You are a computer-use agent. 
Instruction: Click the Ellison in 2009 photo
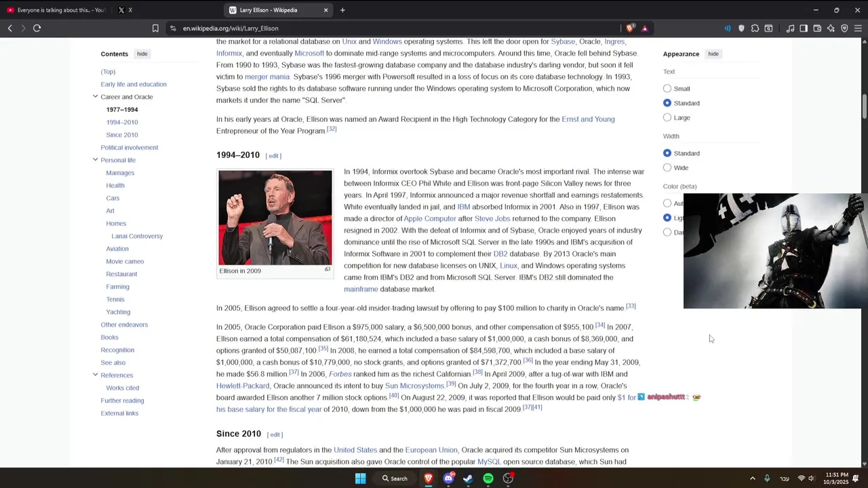coord(275,218)
